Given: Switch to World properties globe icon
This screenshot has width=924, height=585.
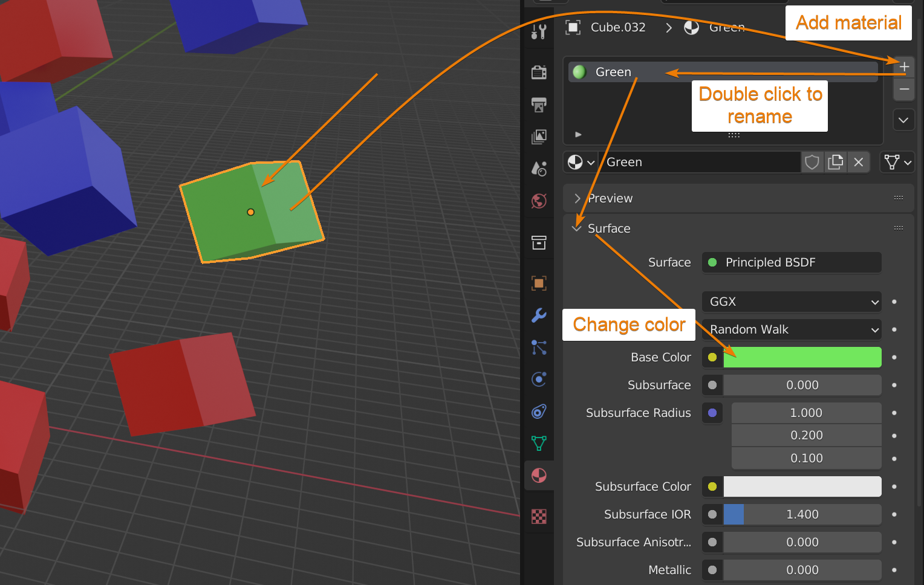Looking at the screenshot, I should [539, 201].
